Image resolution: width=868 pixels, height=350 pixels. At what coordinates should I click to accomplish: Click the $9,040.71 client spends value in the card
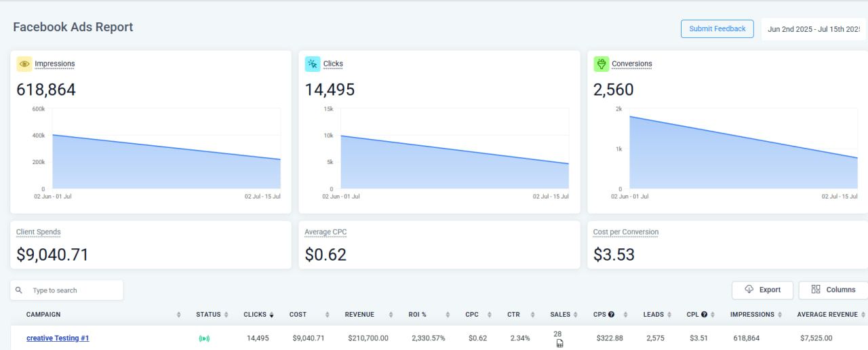click(52, 255)
